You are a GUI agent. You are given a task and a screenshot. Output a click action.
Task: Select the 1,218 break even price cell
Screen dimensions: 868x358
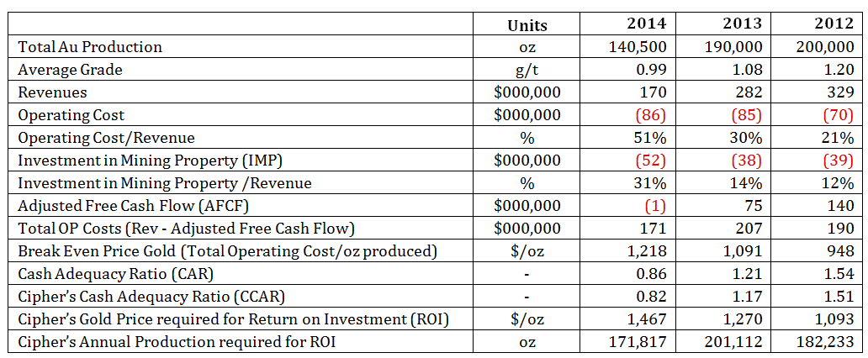point(648,251)
